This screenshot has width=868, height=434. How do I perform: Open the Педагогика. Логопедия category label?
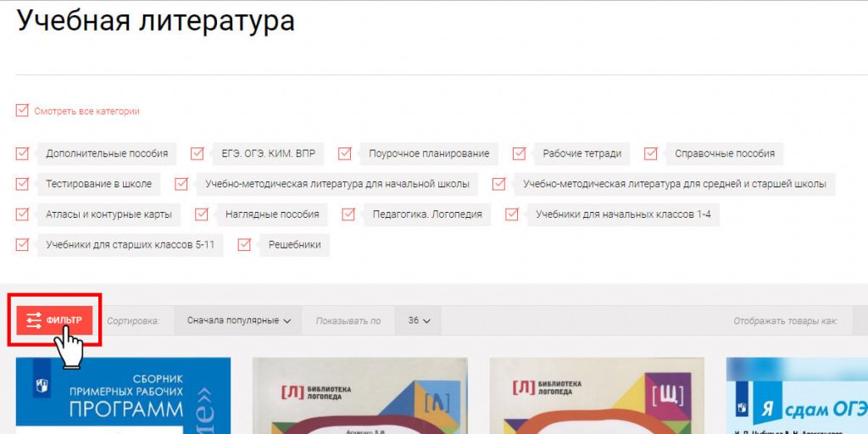click(x=427, y=214)
